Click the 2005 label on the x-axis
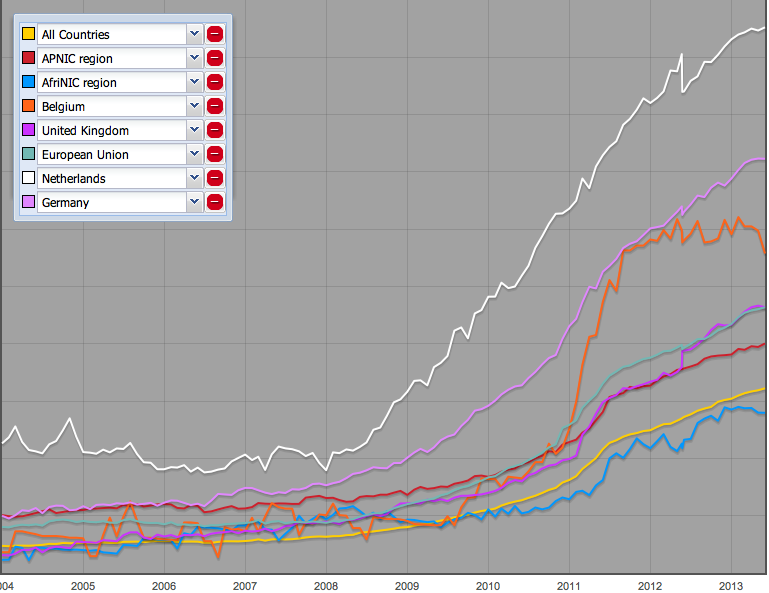Screen dimensions: 769x593 [83, 585]
